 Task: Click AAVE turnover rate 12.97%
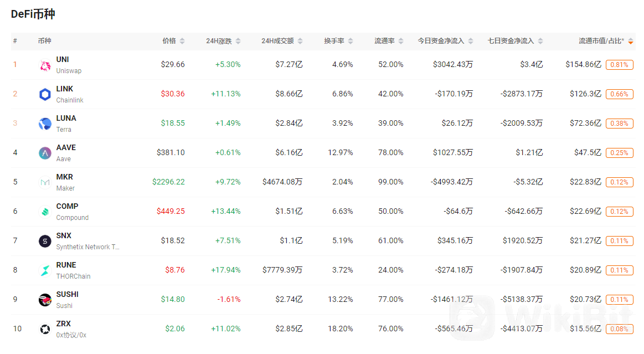[341, 153]
